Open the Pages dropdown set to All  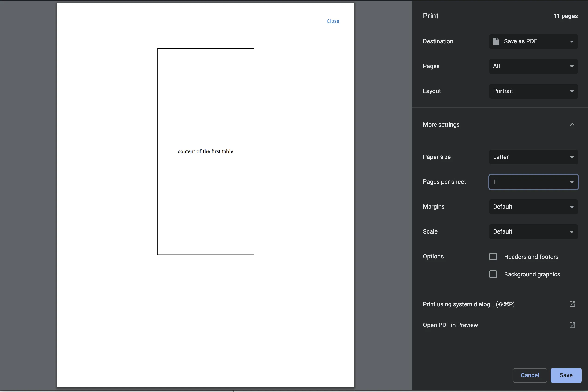pyautogui.click(x=533, y=66)
